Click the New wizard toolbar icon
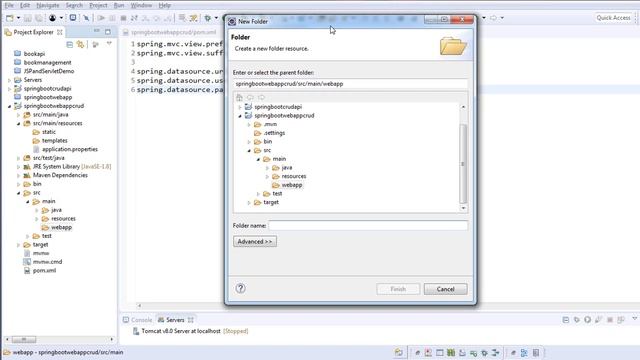 [10, 18]
